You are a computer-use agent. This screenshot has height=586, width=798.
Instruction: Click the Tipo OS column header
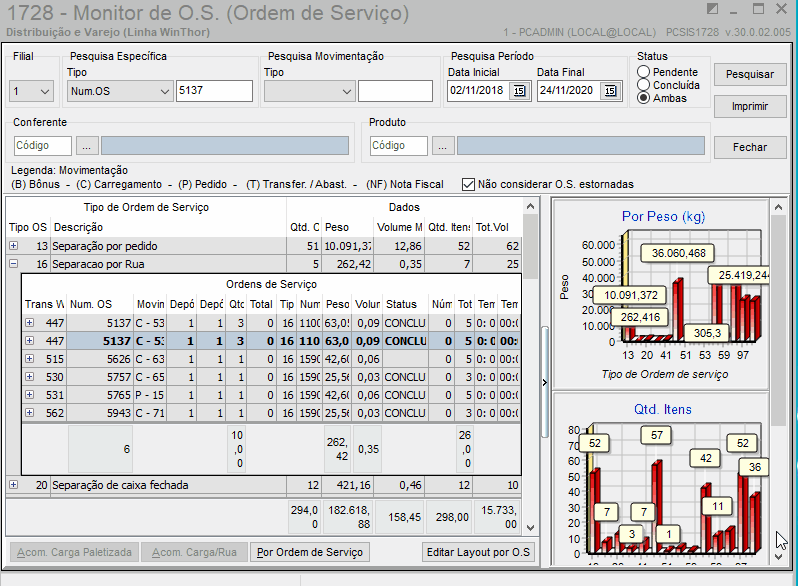[x=27, y=228]
